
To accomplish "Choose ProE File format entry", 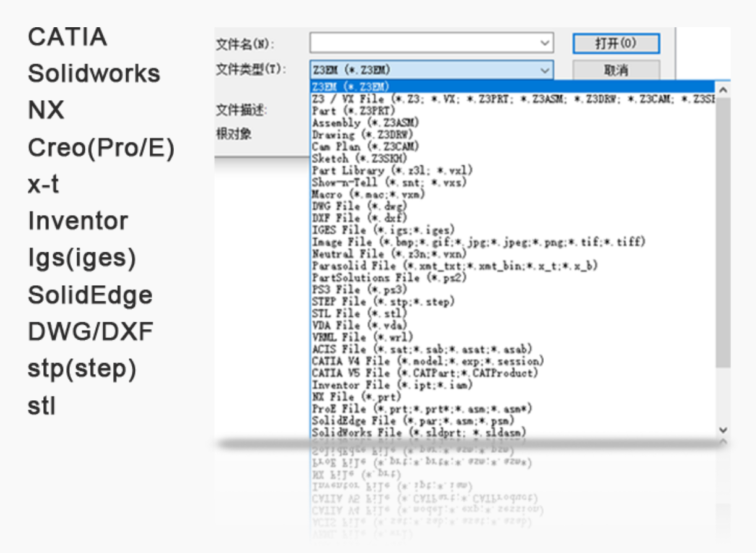I will point(422,409).
